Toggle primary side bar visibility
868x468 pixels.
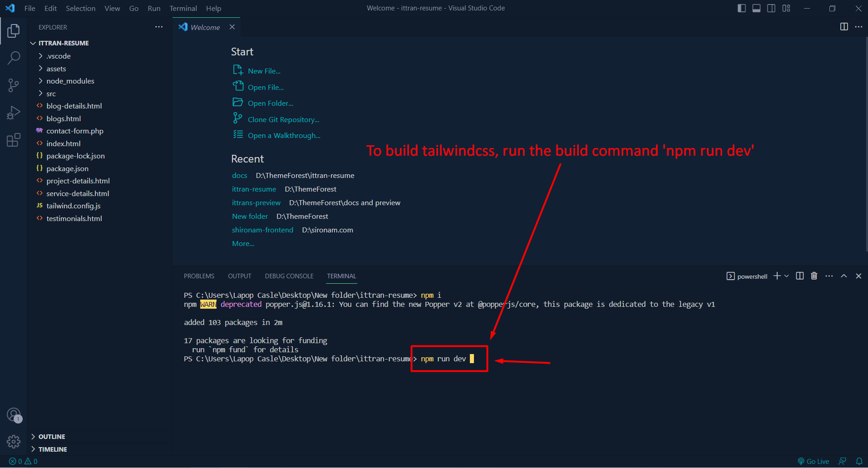[x=741, y=8]
